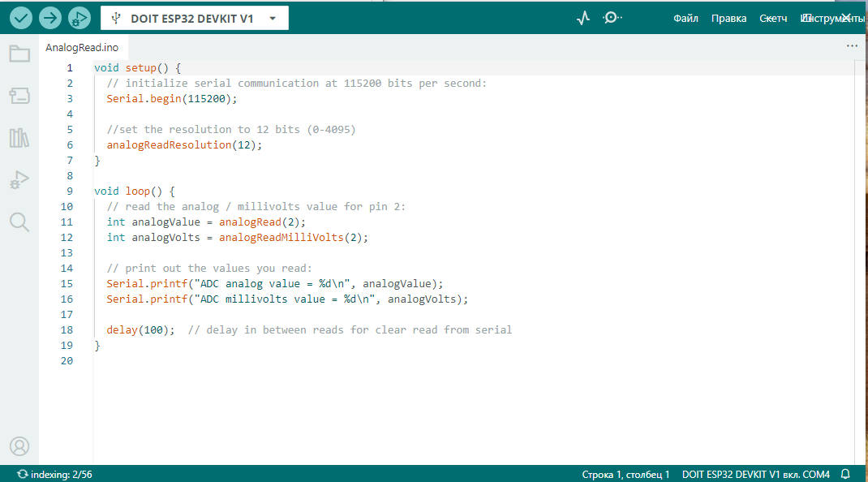Toggle the notifications bell in status bar
The width and height of the screenshot is (868, 482).
[x=845, y=474]
